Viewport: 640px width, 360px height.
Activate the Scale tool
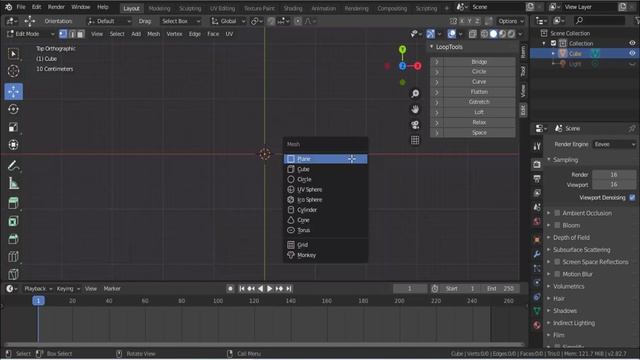[13, 127]
